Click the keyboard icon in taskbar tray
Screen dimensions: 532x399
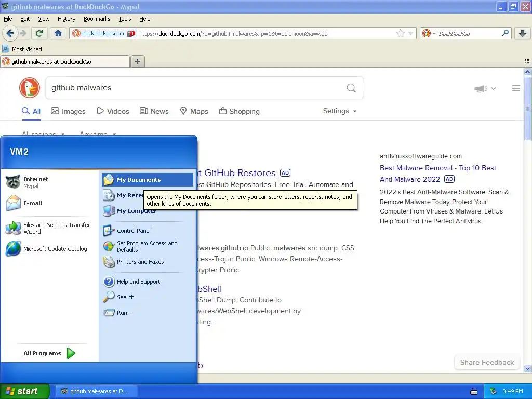coord(474,392)
